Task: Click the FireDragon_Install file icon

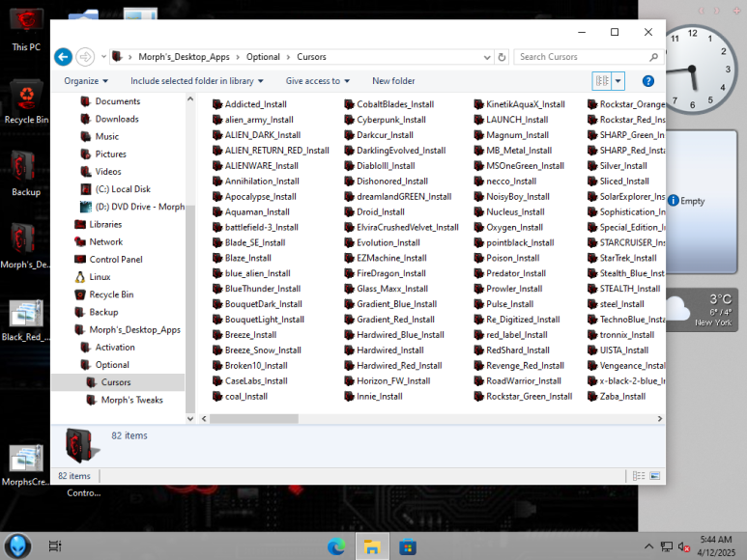Action: [x=349, y=273]
